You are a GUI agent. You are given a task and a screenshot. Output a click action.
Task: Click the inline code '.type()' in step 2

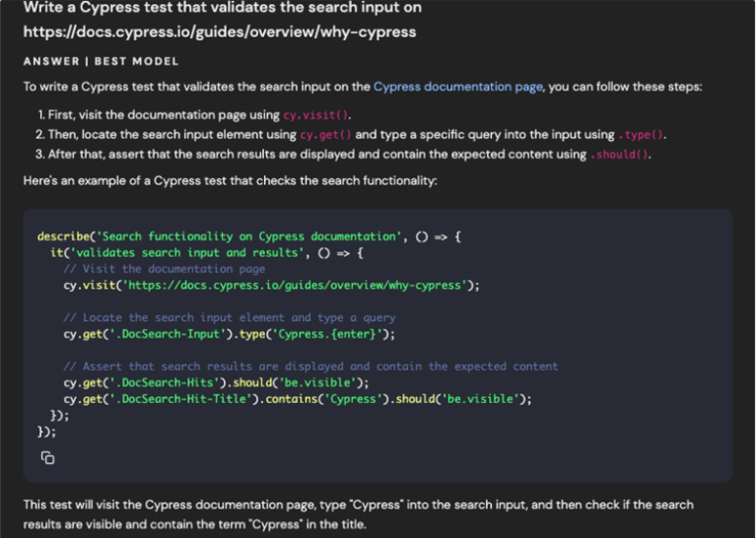641,134
